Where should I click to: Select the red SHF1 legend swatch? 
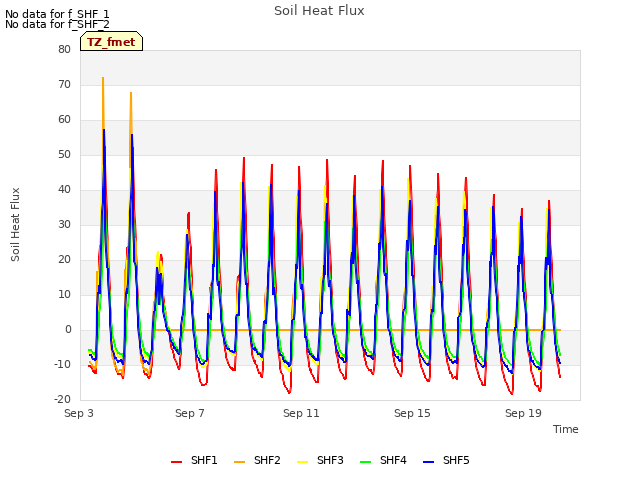[176, 462]
